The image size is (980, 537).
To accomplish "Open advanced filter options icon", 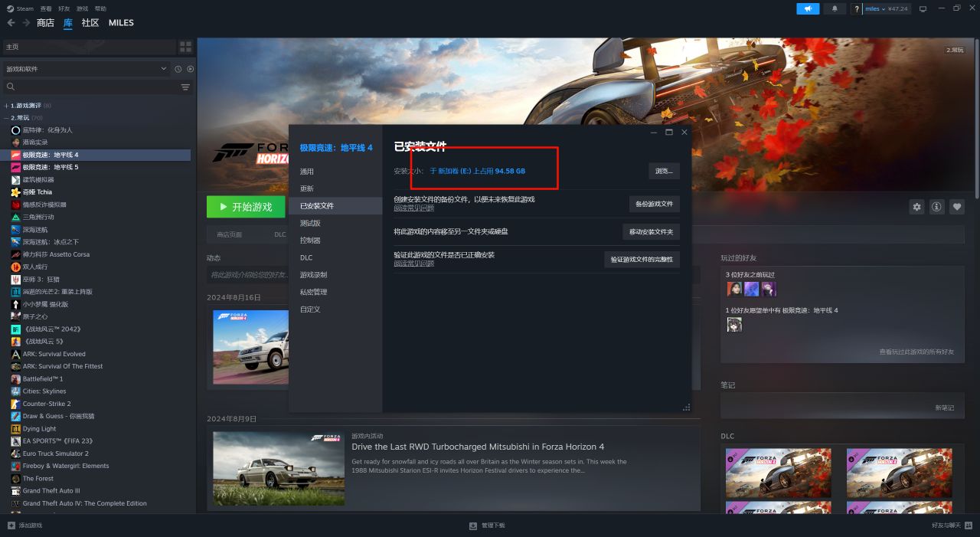I will tap(185, 87).
